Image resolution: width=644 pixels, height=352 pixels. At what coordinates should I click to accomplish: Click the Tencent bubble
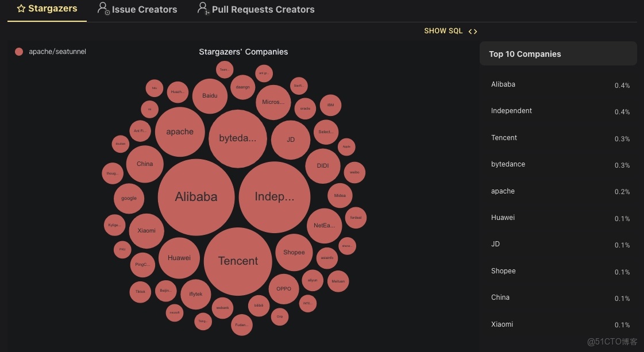point(238,261)
